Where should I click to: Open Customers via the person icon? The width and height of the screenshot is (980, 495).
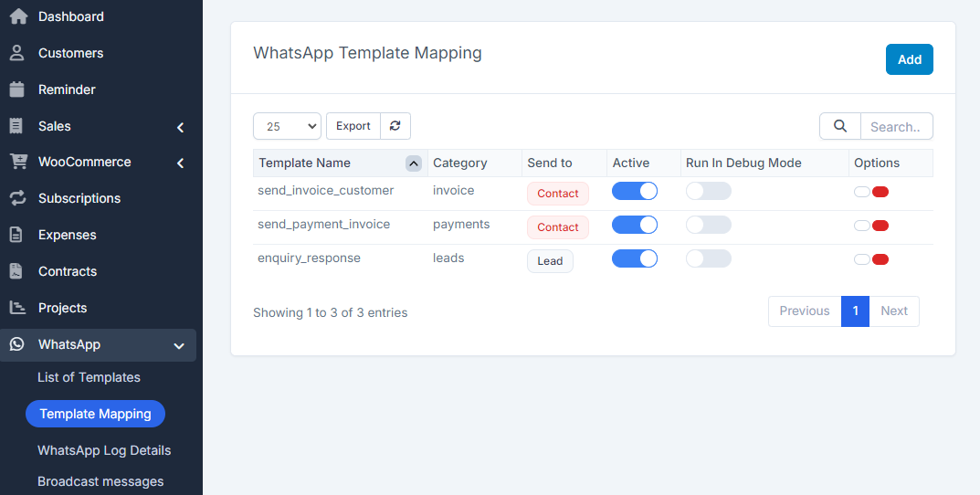(16, 53)
